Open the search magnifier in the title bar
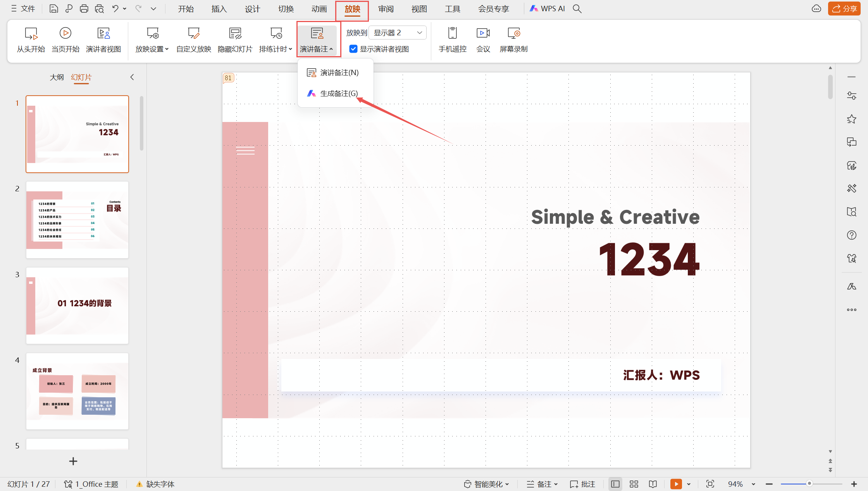868x491 pixels. click(x=577, y=9)
